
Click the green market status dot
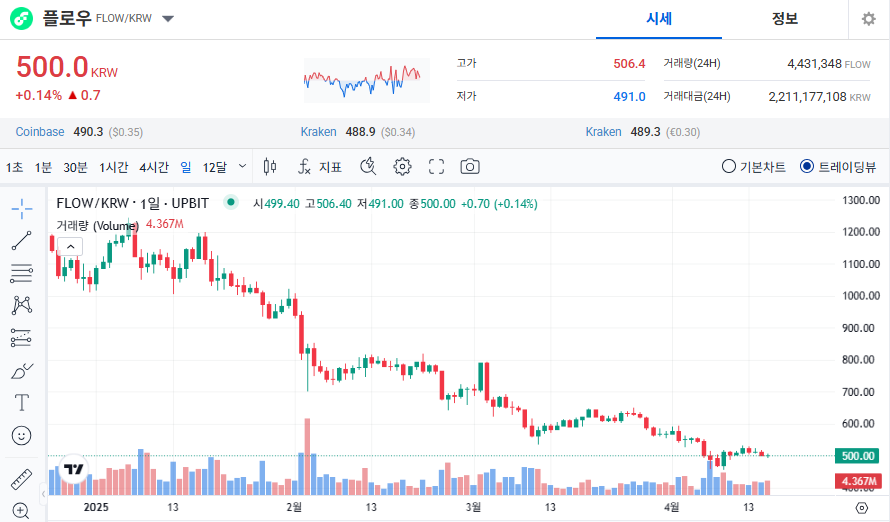tap(230, 202)
